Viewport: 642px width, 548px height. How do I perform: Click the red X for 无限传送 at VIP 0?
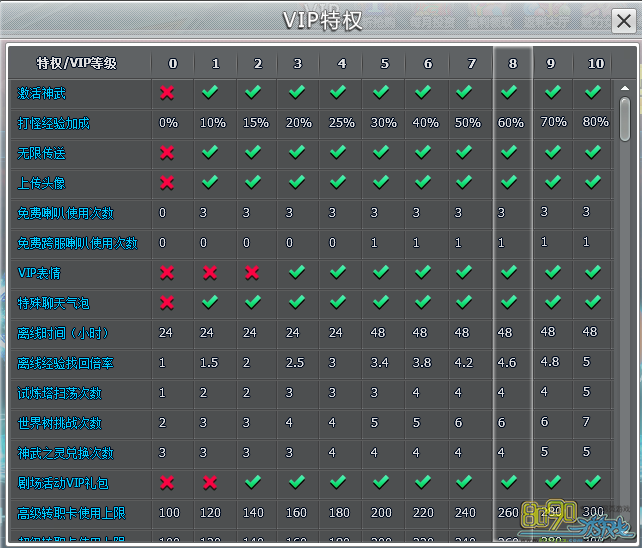tap(167, 153)
